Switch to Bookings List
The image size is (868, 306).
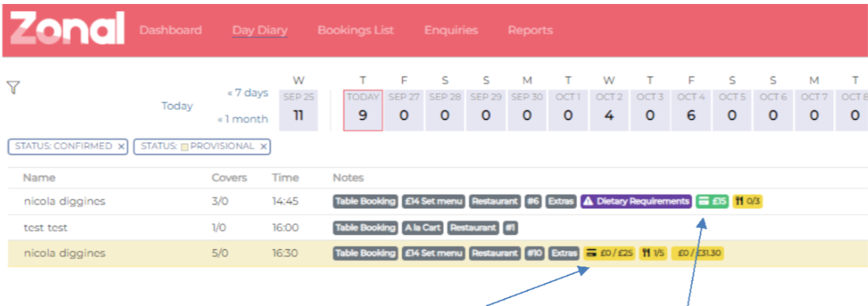[x=356, y=30]
